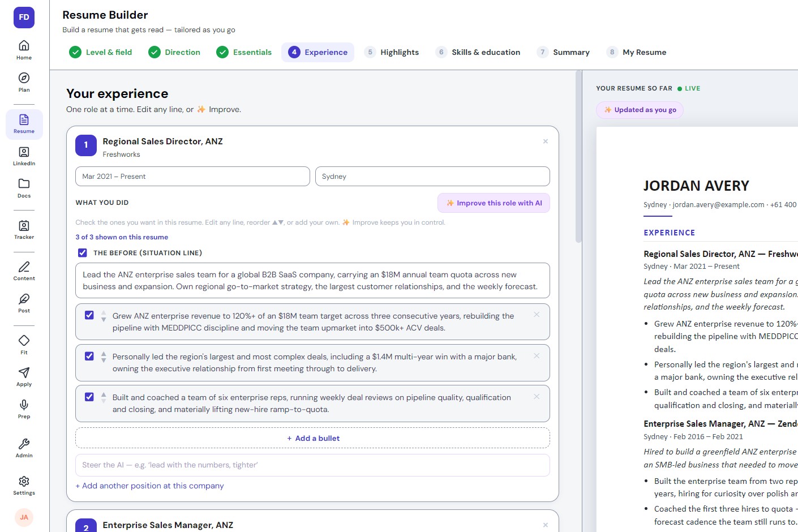The width and height of the screenshot is (798, 532).
Task: Remove the Regional Sales Director role card
Action: [546, 141]
